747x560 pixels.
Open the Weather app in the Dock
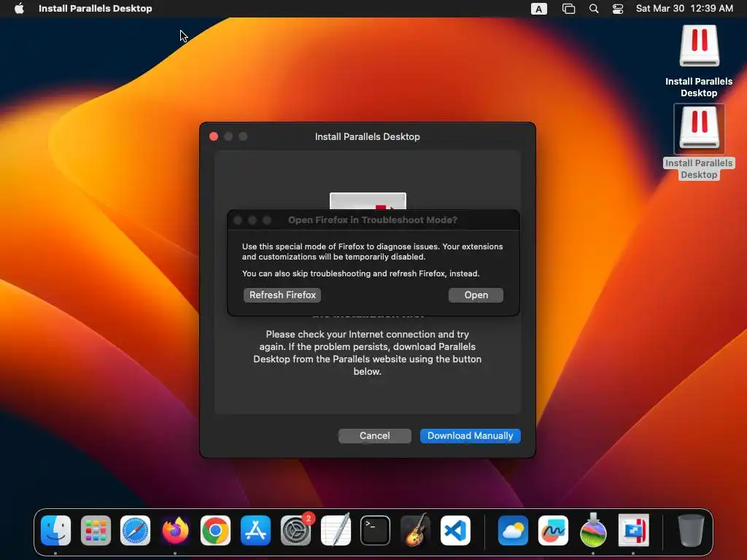click(513, 530)
